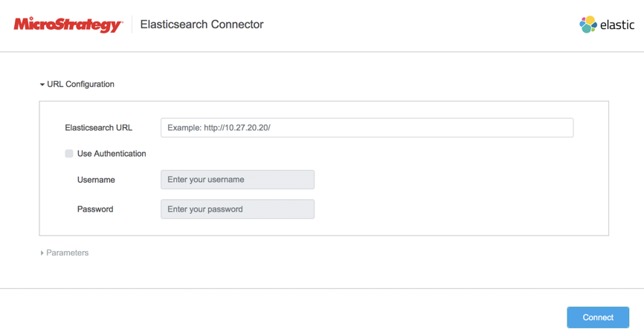Click the 'Enter your username' placeholder
The height and width of the screenshot is (329, 644).
pos(206,180)
